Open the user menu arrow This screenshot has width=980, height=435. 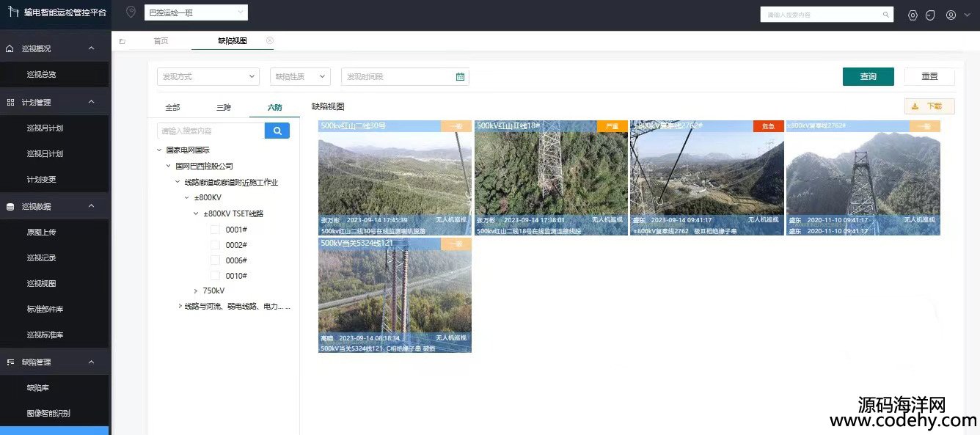click(968, 15)
